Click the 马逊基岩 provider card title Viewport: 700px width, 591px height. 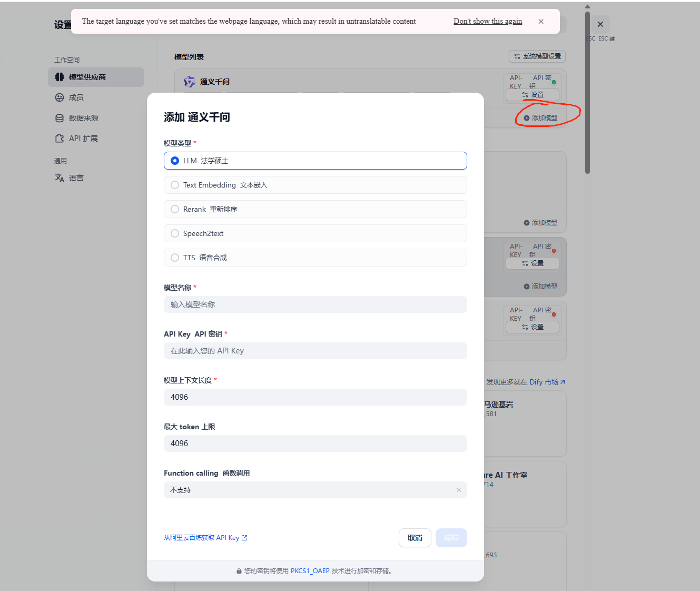tap(499, 405)
